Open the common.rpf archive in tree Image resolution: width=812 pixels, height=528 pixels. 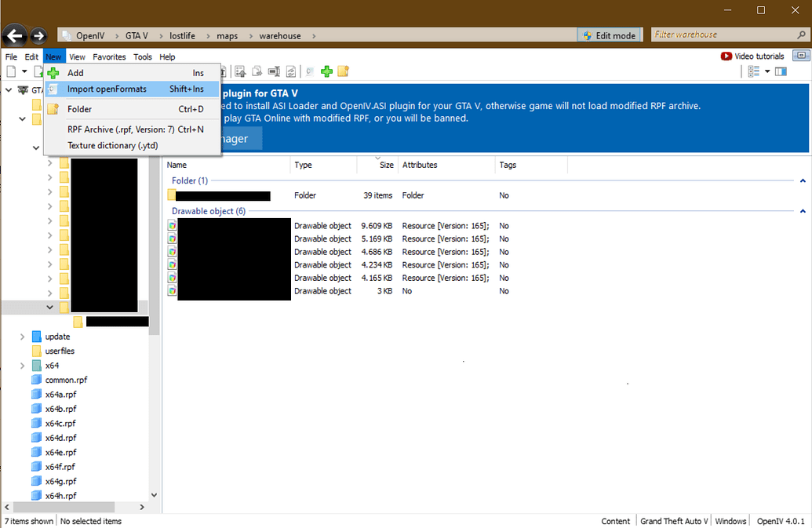click(66, 380)
